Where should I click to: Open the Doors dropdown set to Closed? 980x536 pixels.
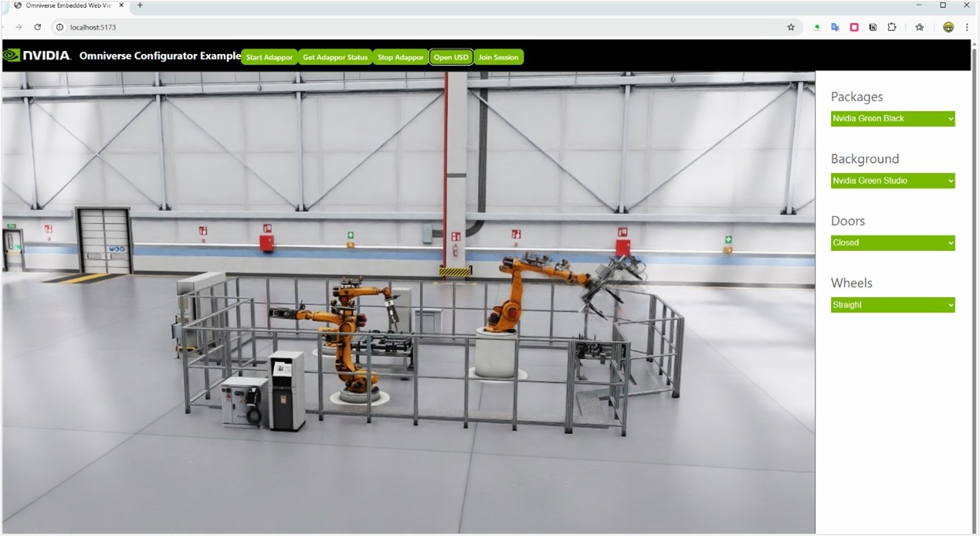coord(893,243)
